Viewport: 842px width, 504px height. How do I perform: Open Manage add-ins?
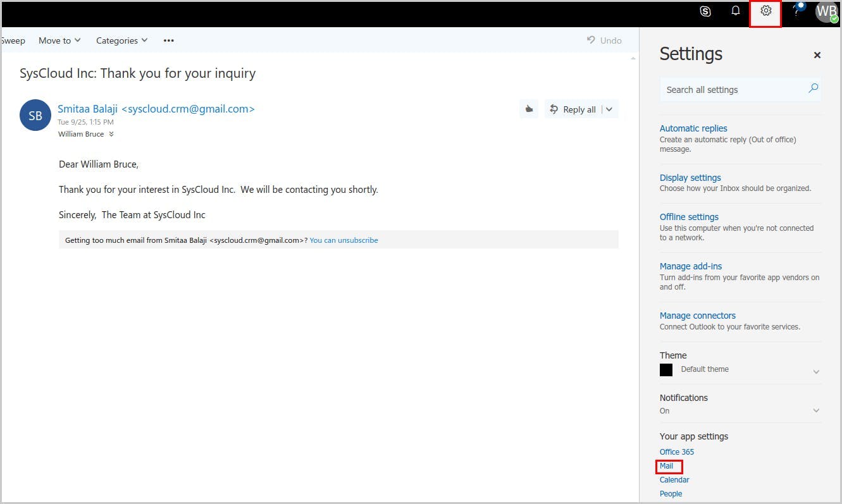pyautogui.click(x=691, y=266)
